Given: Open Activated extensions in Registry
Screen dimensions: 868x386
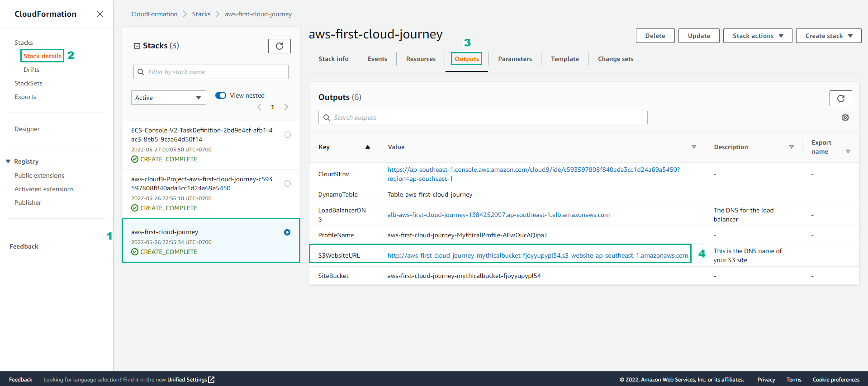Looking at the screenshot, I should click(44, 189).
